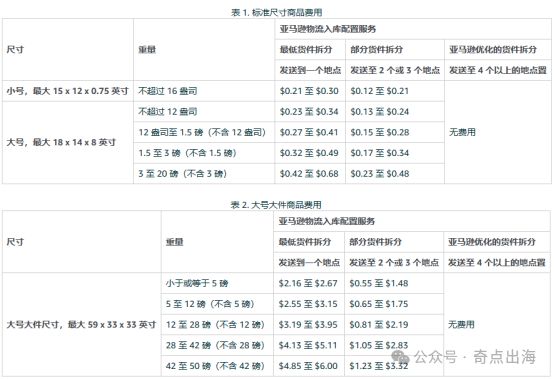
Task: Click 亚马逊物流入库配置服务 header in table 1
Action: 328,29
